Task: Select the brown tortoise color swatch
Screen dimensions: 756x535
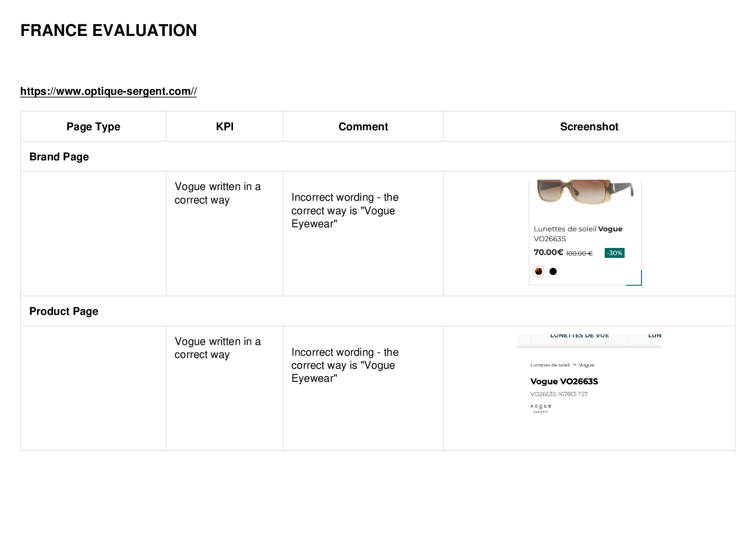Action: 539,271
